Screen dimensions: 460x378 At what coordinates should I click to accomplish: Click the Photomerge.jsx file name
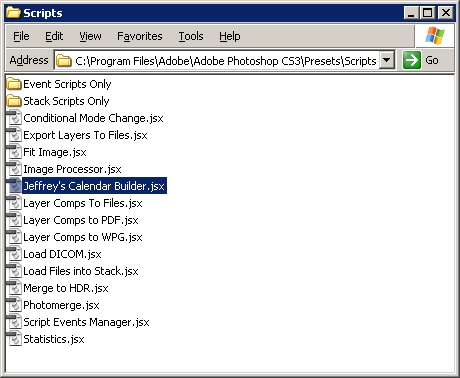(x=61, y=305)
